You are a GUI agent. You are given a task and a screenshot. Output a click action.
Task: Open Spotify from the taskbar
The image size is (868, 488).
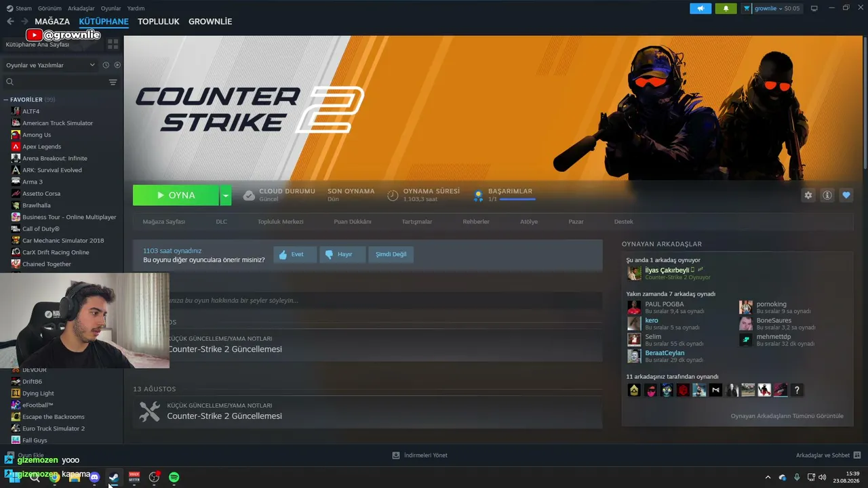point(174,477)
